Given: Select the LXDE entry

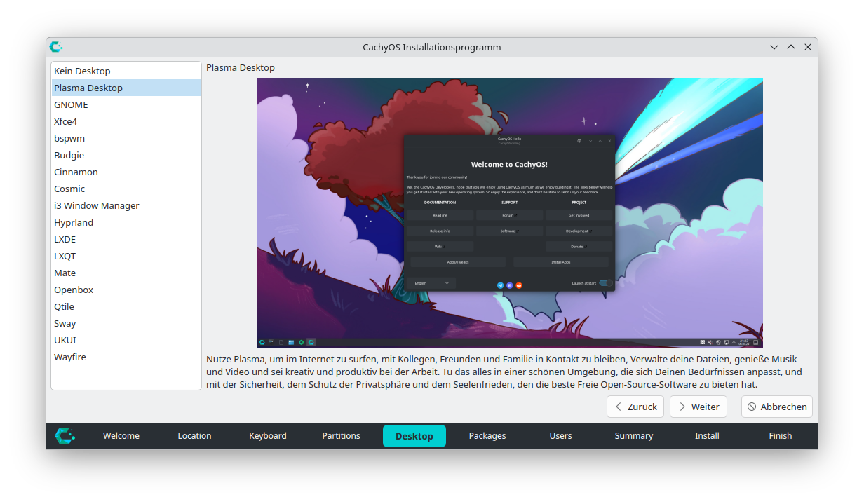Looking at the screenshot, I should click(x=126, y=239).
